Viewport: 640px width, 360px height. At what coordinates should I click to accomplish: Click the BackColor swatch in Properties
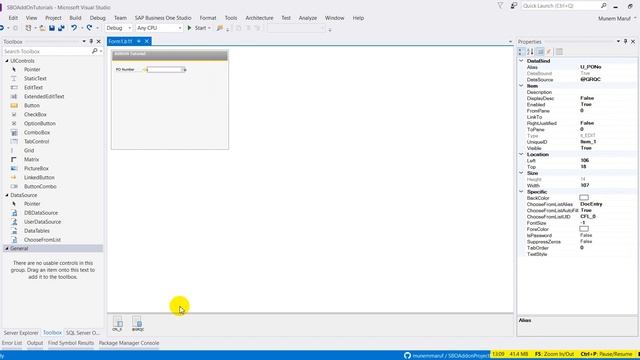[584, 198]
